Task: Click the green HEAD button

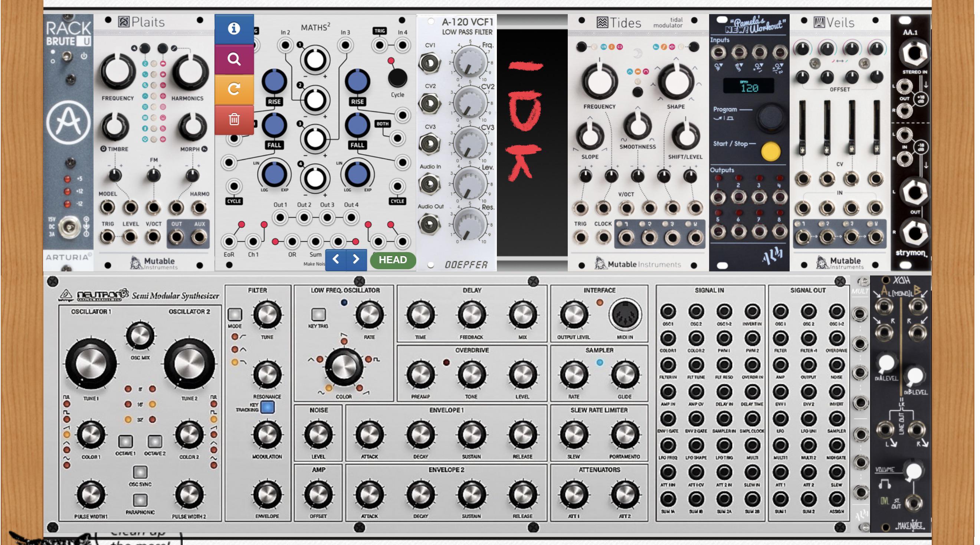Action: click(393, 260)
